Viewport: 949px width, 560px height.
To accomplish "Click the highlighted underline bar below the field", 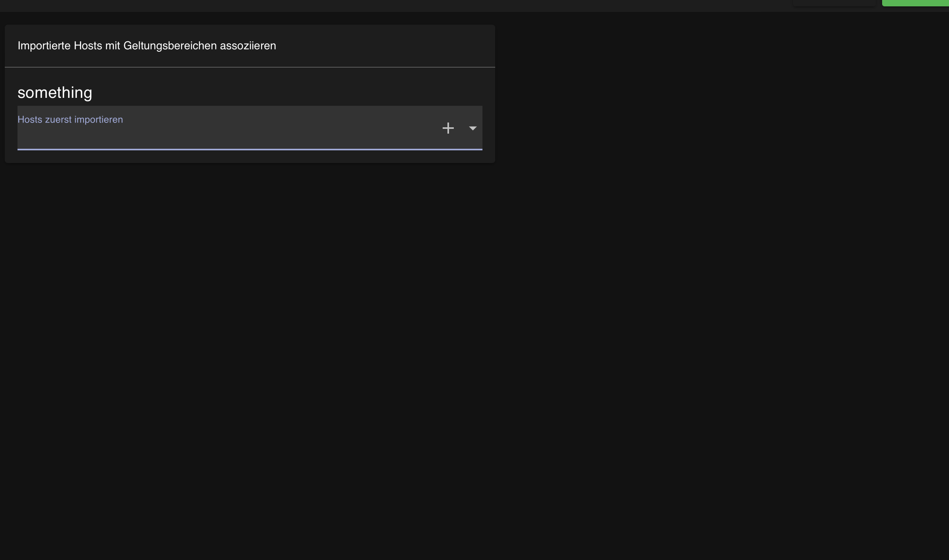I will tap(250, 149).
